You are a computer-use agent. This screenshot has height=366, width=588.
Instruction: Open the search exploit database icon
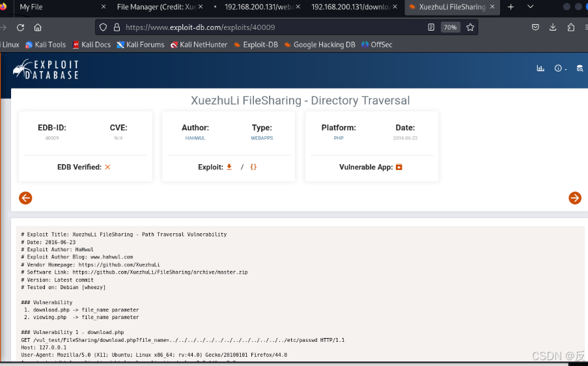[x=580, y=68]
